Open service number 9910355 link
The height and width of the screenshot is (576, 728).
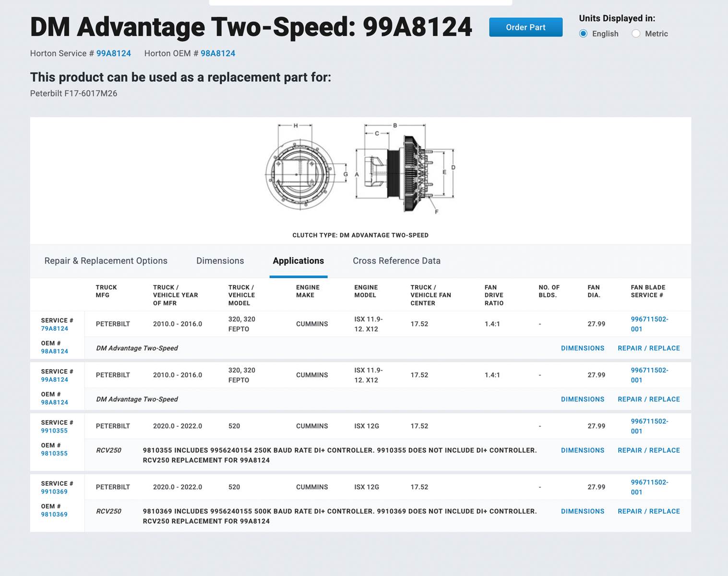tap(54, 431)
